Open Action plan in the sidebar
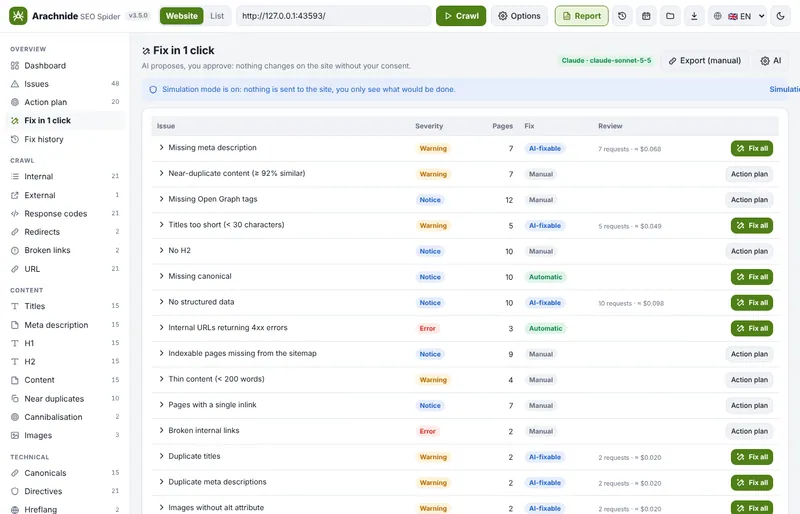Viewport: 800px width, 514px height. pos(65,102)
